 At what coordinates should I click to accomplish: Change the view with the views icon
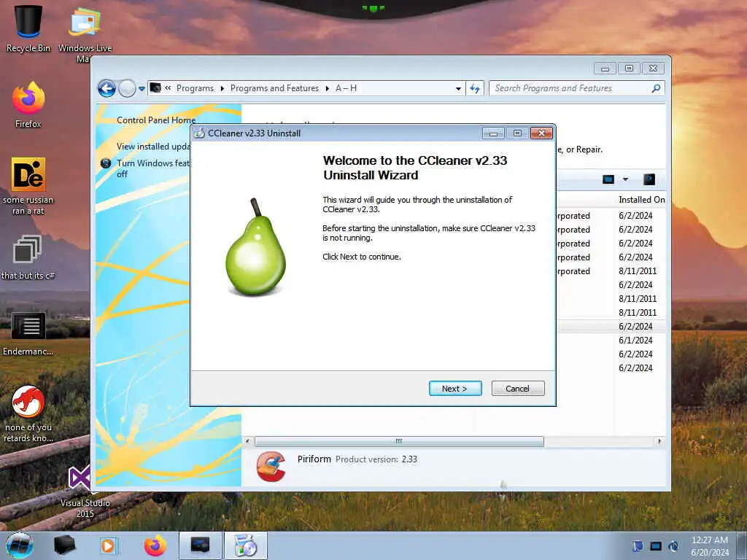point(608,179)
